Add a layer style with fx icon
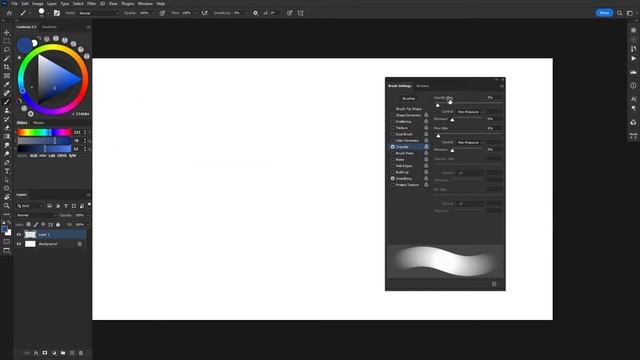The height and width of the screenshot is (360, 640). click(36, 353)
